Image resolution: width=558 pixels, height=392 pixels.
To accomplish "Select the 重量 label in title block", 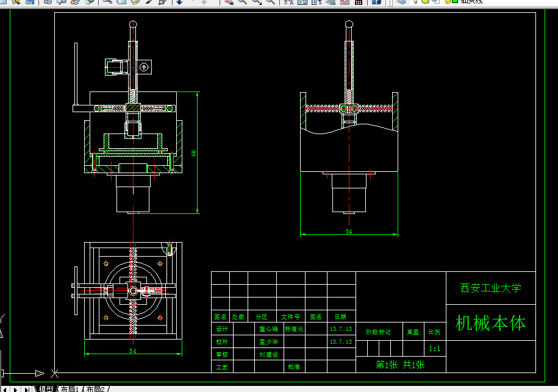I will point(413,332).
